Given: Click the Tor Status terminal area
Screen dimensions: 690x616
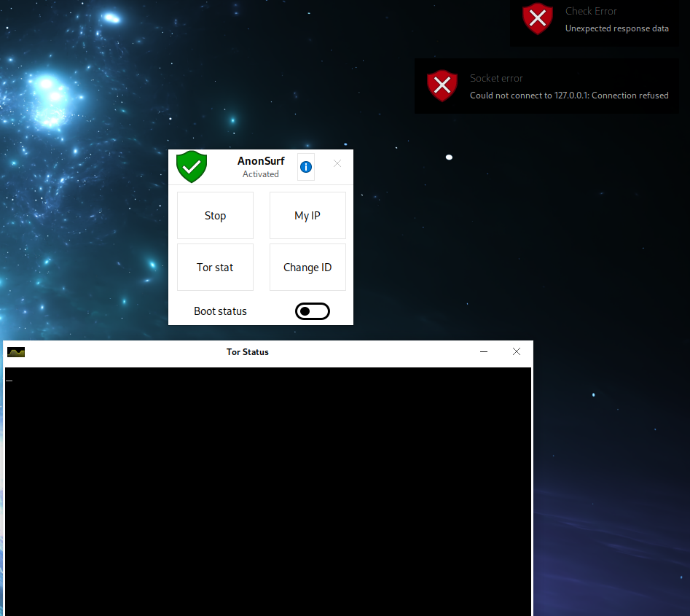Looking at the screenshot, I should 268,491.
